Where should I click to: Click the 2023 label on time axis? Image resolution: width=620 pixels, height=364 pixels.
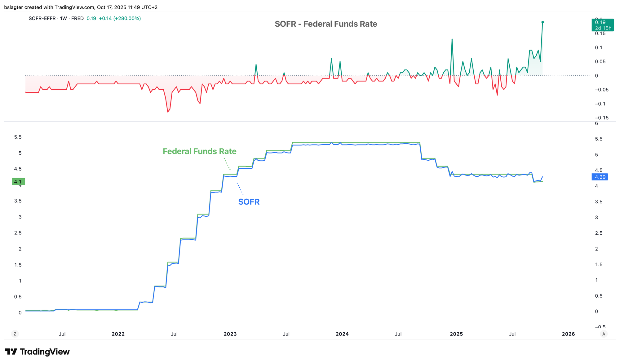(x=230, y=334)
